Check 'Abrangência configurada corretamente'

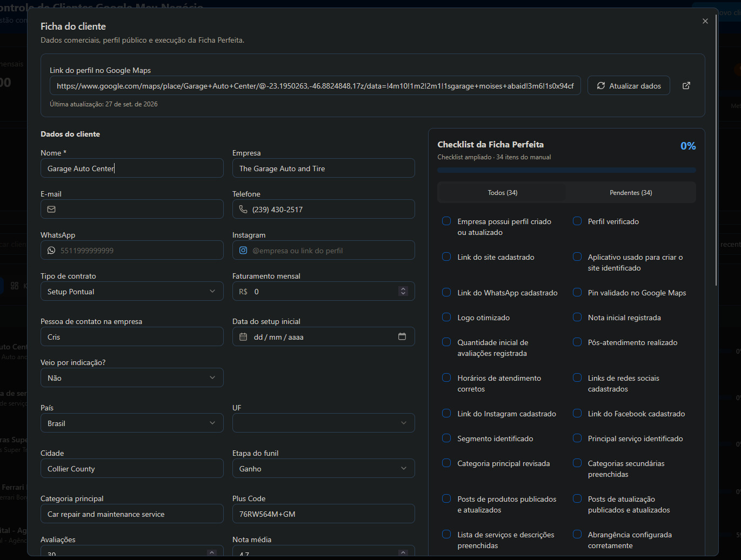[577, 534]
